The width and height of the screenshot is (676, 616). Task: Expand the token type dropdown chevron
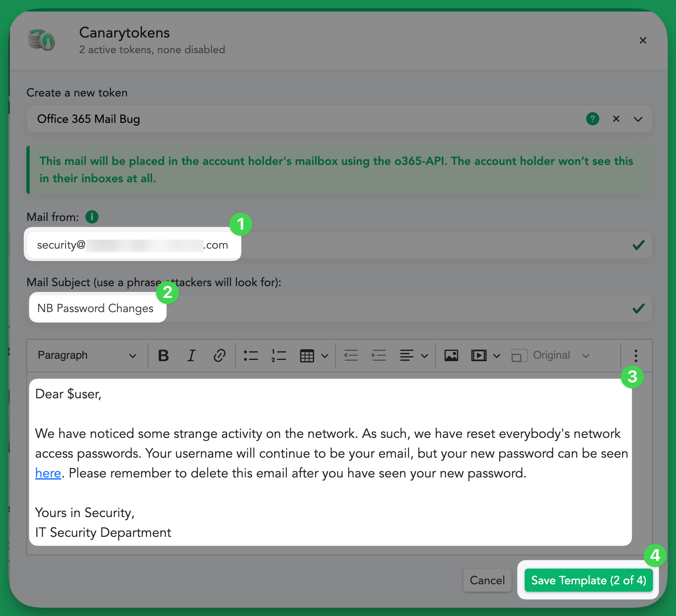[x=638, y=119]
